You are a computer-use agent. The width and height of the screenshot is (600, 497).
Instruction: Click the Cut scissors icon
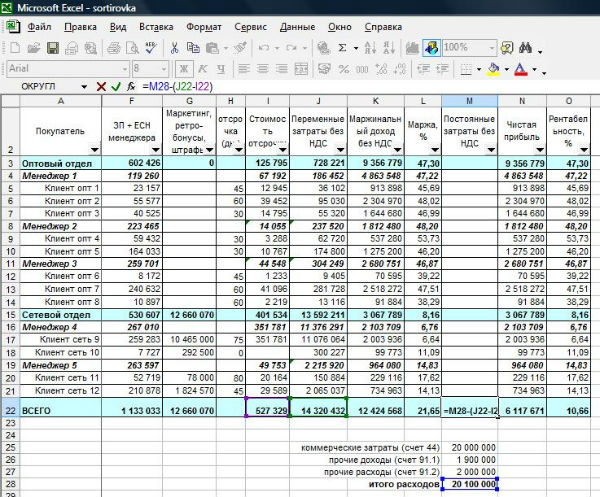[x=175, y=47]
